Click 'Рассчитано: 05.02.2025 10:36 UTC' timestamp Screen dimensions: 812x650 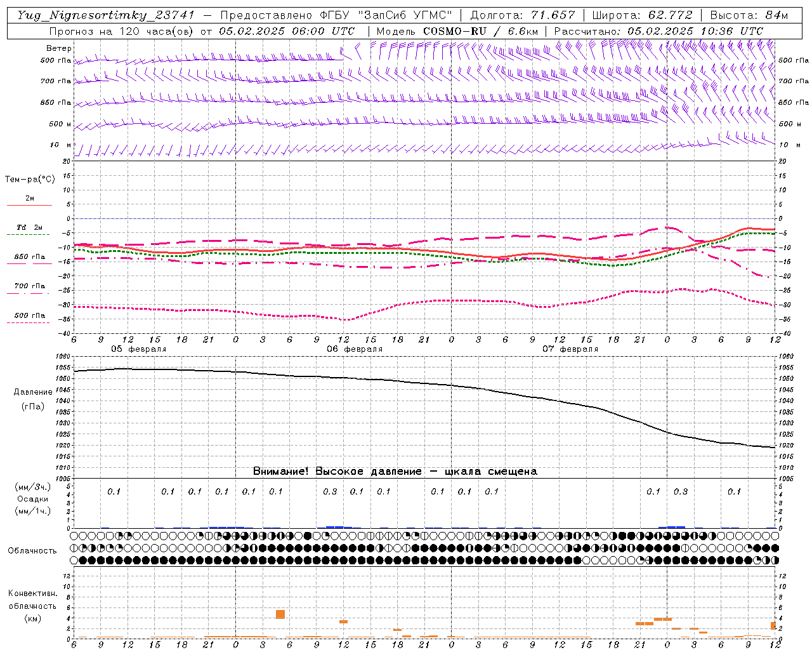[x=658, y=31]
